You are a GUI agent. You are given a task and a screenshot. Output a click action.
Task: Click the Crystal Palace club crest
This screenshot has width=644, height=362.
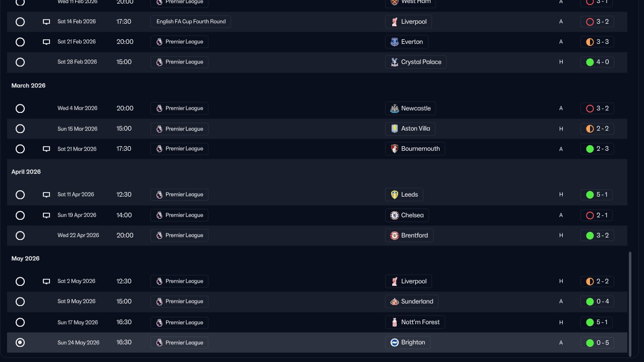[395, 62]
